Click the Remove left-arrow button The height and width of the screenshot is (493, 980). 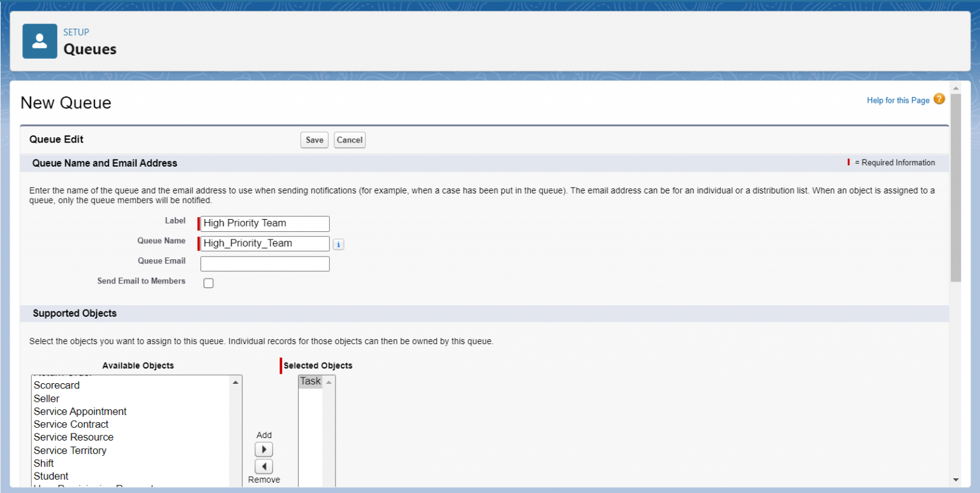tap(264, 466)
